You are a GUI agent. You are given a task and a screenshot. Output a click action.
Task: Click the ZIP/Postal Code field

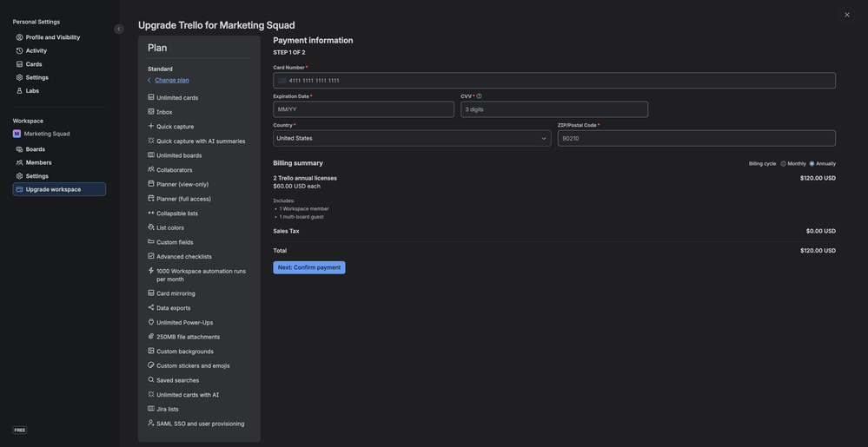click(696, 138)
